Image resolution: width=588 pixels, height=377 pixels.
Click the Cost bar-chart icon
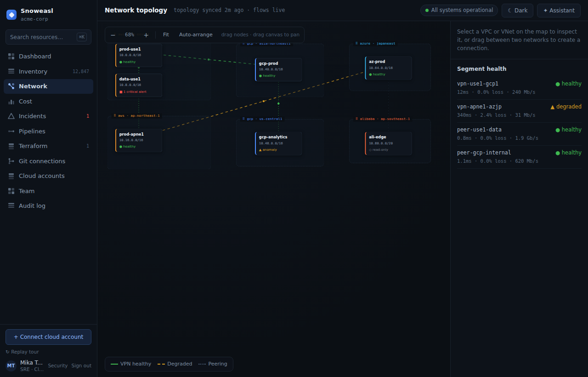pos(11,101)
